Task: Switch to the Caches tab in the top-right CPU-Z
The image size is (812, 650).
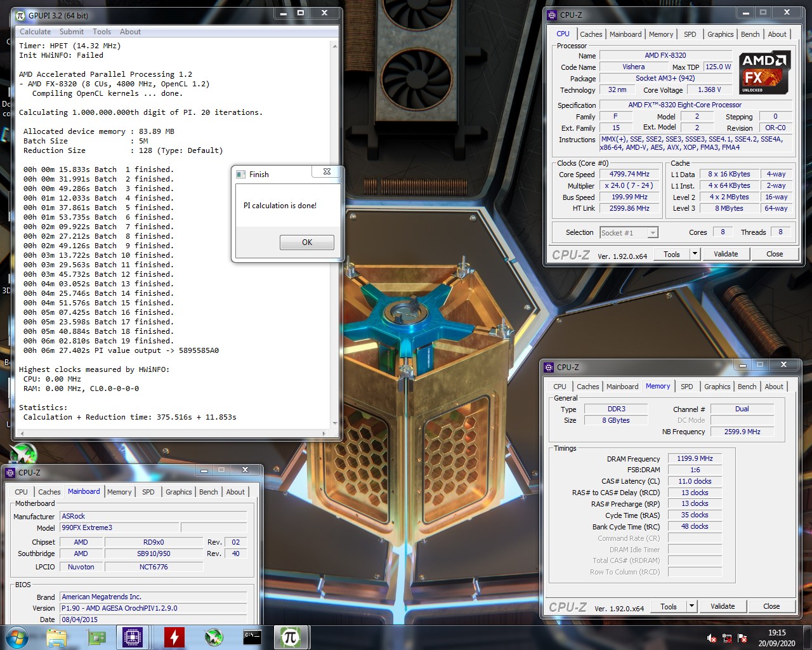Action: (591, 34)
